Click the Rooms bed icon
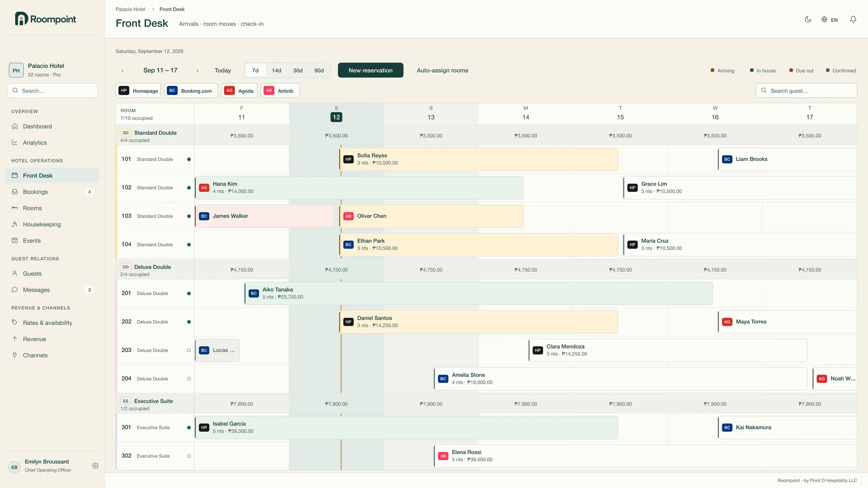 [x=14, y=208]
